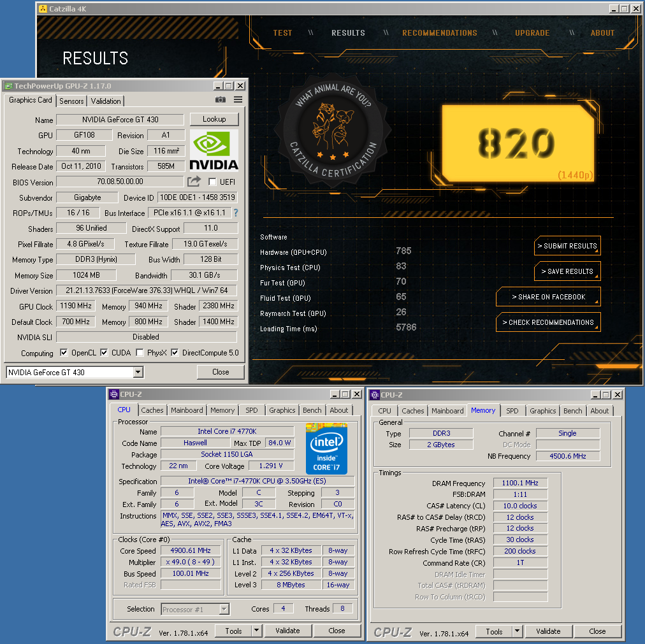Screen dimensions: 645x644
Task: Switch to the Sensors tab in GPU-Z
Action: coord(71,101)
